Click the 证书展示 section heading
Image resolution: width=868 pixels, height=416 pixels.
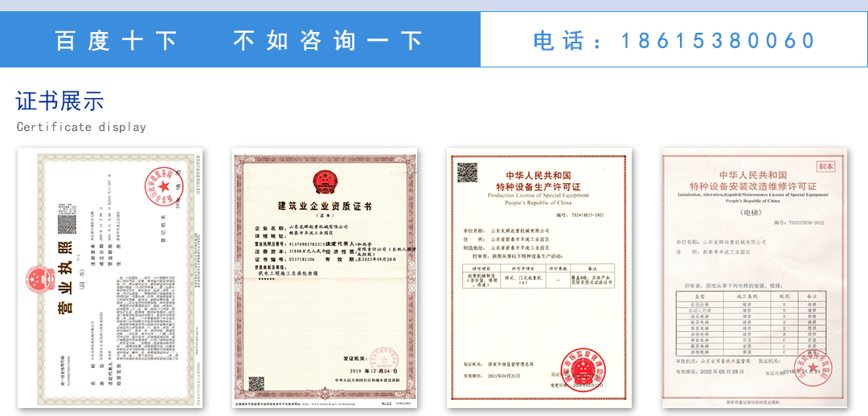tap(60, 101)
